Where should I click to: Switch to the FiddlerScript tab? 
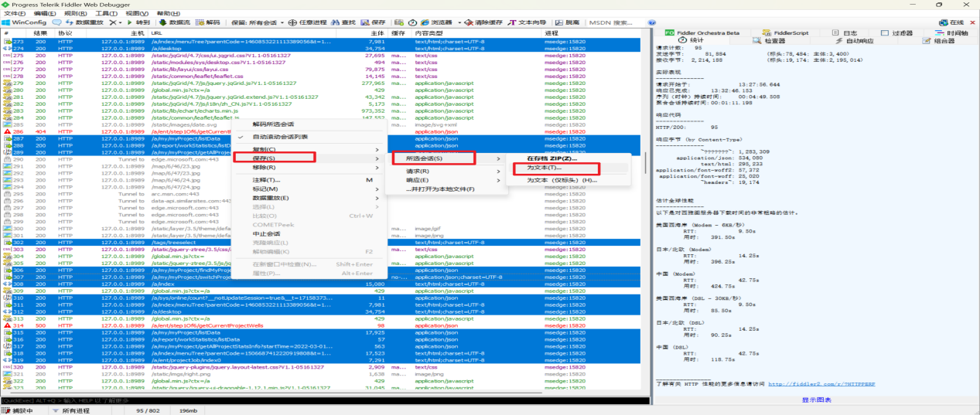(785, 32)
